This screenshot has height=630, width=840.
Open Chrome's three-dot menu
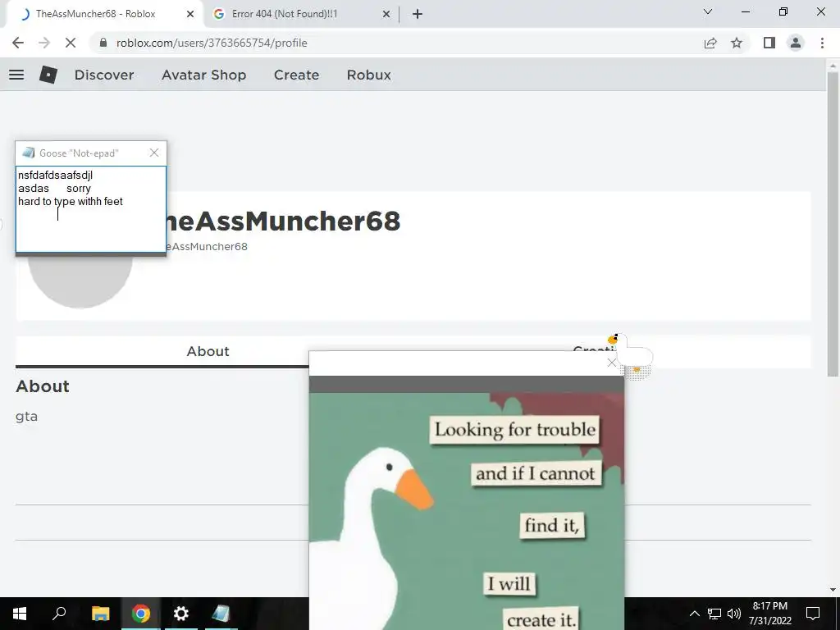(822, 43)
